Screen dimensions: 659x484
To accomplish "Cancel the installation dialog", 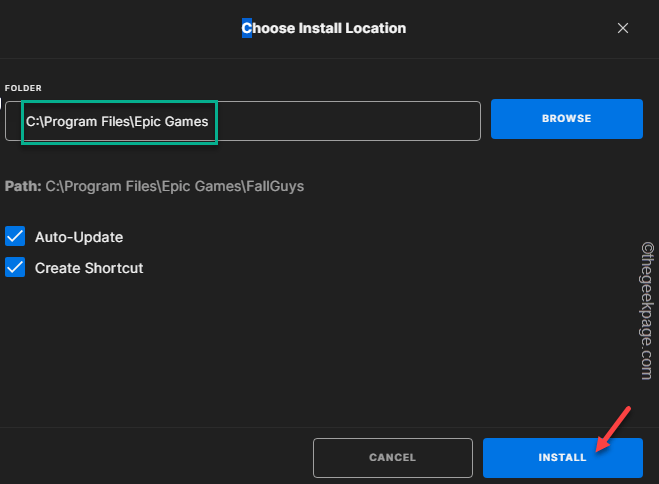I will tap(392, 458).
